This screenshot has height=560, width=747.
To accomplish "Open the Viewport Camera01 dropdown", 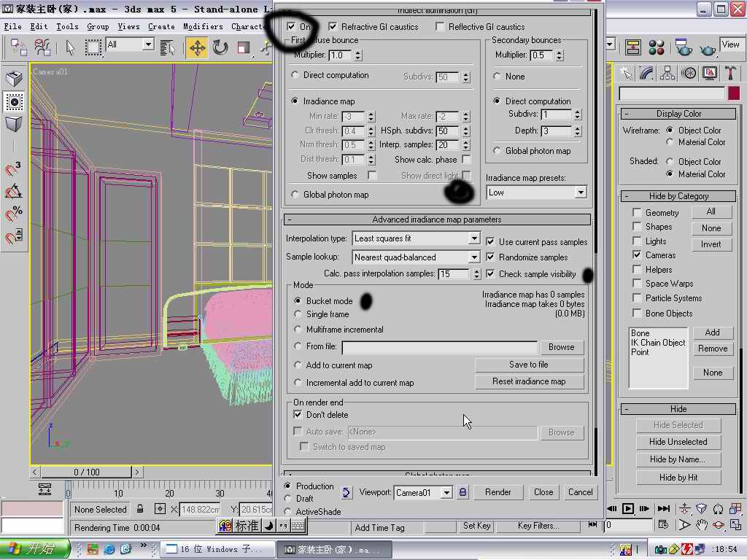I will [x=446, y=492].
